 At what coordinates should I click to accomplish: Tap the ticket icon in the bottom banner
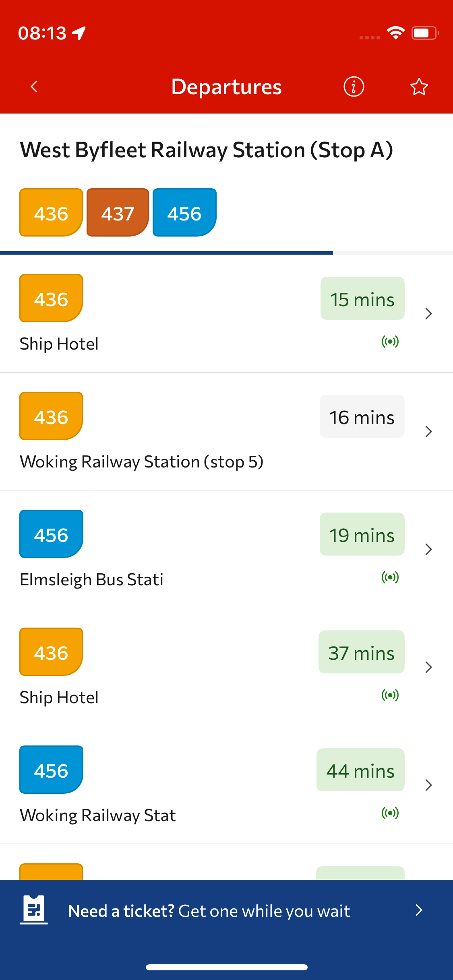tap(34, 910)
